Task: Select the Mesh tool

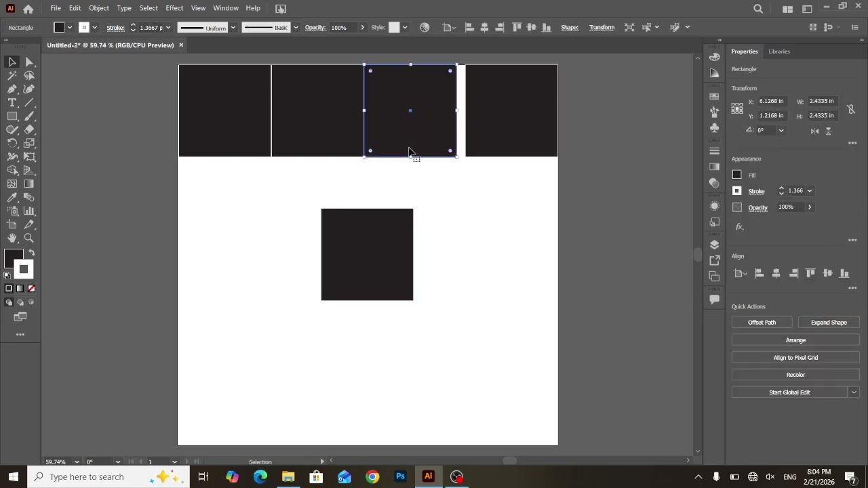Action: pos(12,184)
